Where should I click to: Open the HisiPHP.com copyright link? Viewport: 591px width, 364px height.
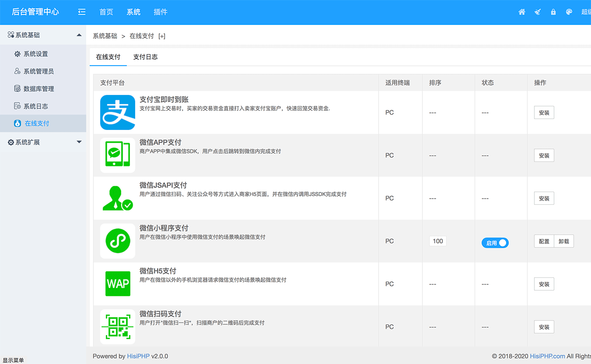(548, 356)
